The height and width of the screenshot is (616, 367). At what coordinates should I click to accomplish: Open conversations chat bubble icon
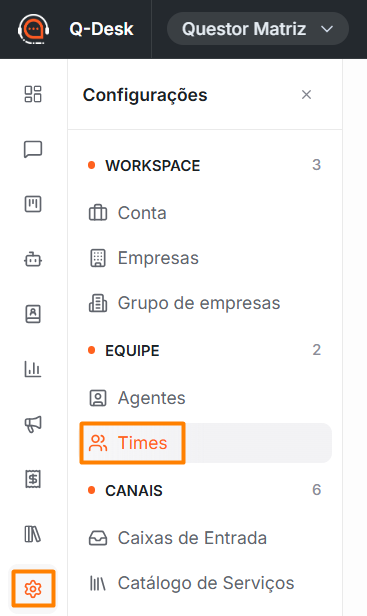point(33,149)
